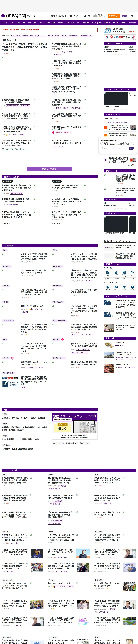Click the 数独 週6回出題 banner image
Screen dimensions: 138x644
click(x=10, y=381)
